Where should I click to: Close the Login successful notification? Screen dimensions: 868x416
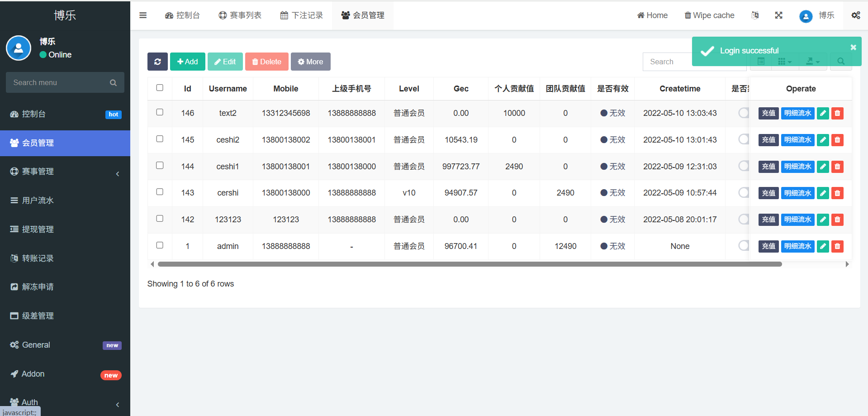click(853, 47)
